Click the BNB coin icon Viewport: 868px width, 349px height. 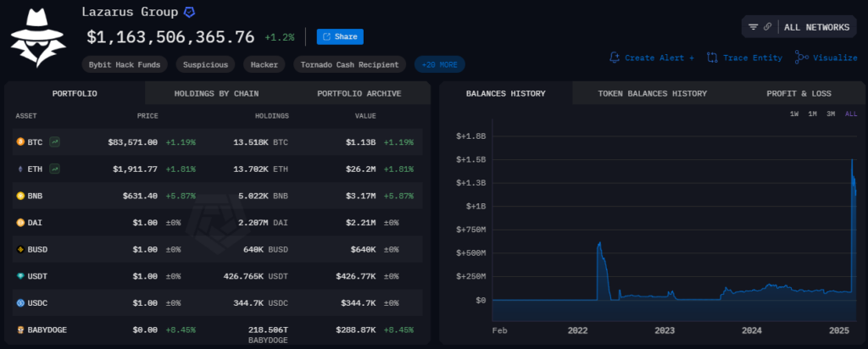tap(20, 196)
